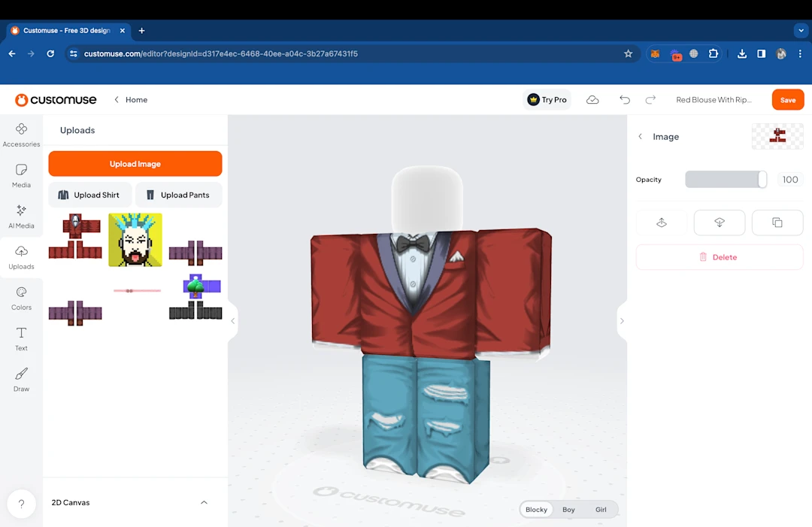812x527 pixels.
Task: Select the Draw brush tool
Action: [x=21, y=380]
